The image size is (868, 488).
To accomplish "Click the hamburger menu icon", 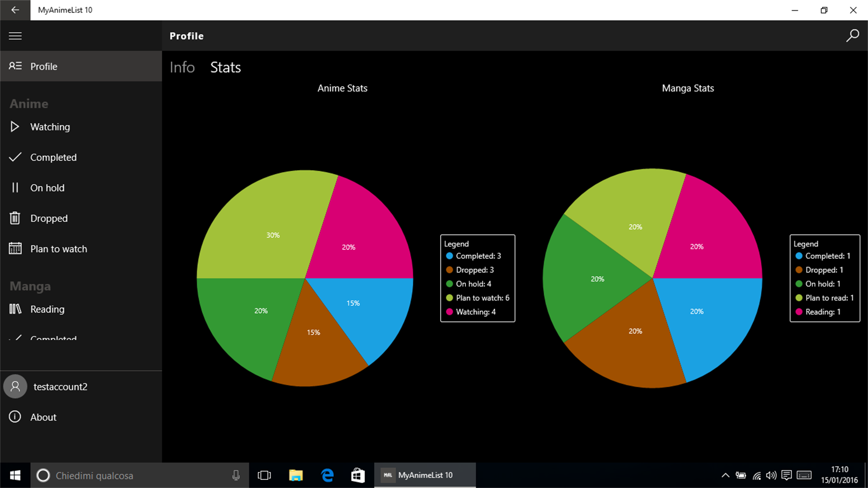I will tap(15, 36).
